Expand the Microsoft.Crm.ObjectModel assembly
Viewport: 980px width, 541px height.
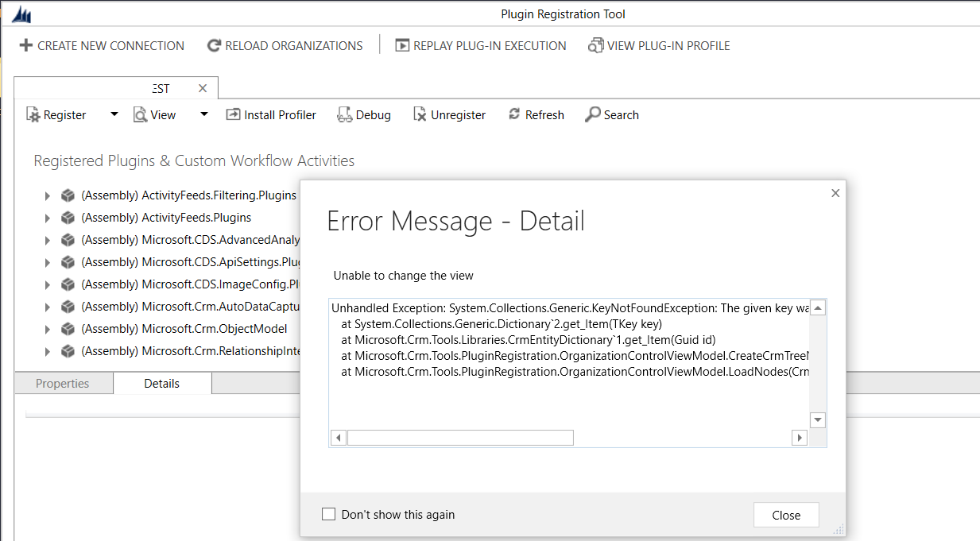(47, 328)
